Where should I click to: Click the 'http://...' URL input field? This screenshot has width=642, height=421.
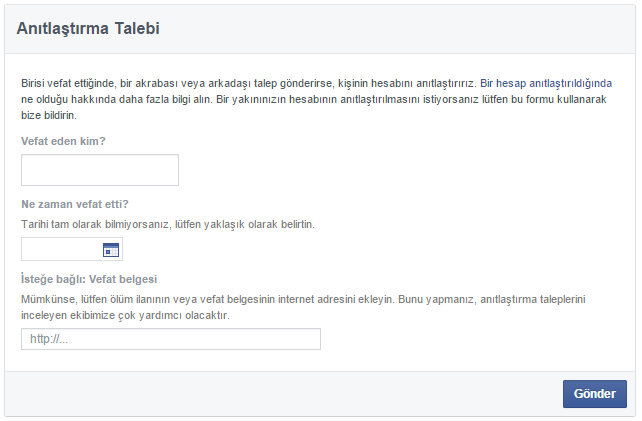[170, 339]
